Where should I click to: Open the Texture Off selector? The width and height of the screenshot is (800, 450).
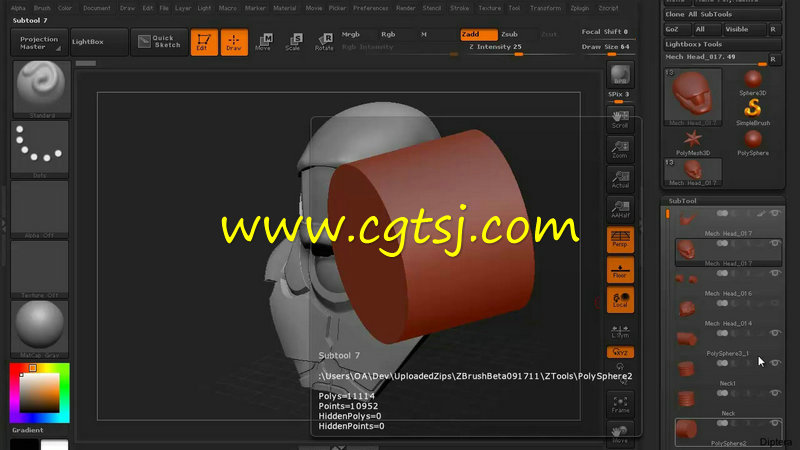click(40, 269)
